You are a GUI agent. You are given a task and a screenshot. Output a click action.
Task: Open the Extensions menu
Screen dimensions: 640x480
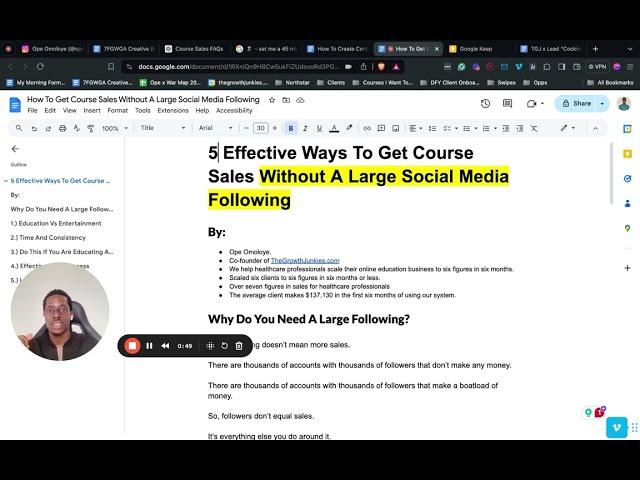[172, 111]
